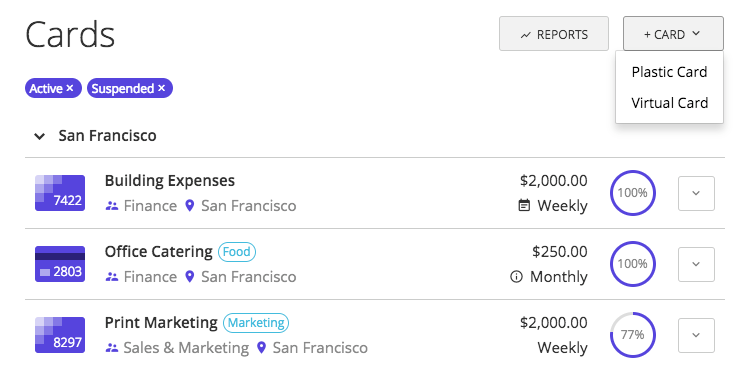Image resolution: width=739 pixels, height=367 pixels.
Task: Collapse the San Francisco group
Action: (x=40, y=137)
